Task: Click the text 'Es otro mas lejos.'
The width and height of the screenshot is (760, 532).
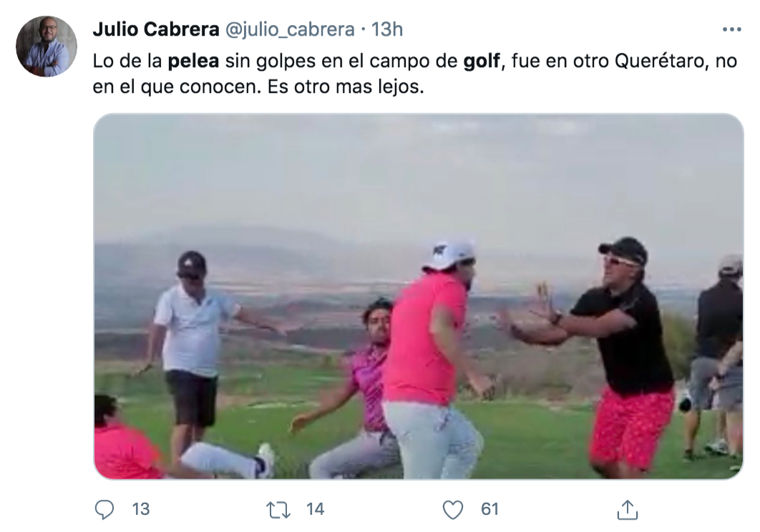Action: coord(346,87)
